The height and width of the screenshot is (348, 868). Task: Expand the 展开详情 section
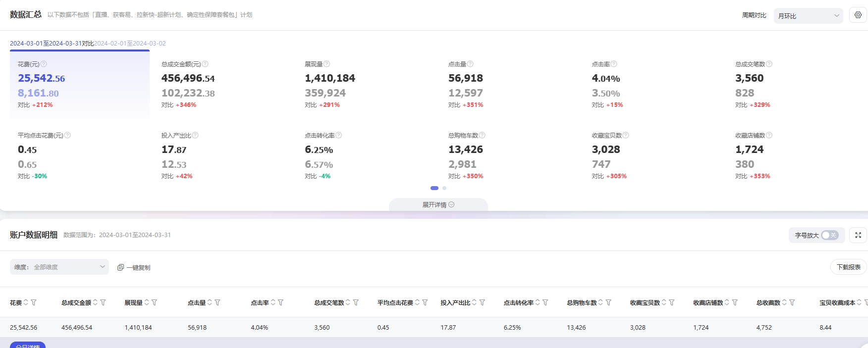pos(438,204)
